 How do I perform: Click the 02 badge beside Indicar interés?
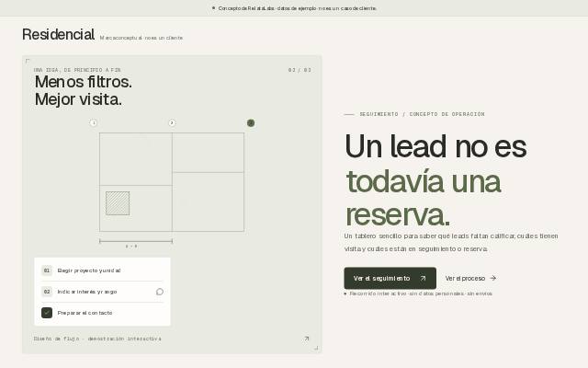click(x=47, y=292)
